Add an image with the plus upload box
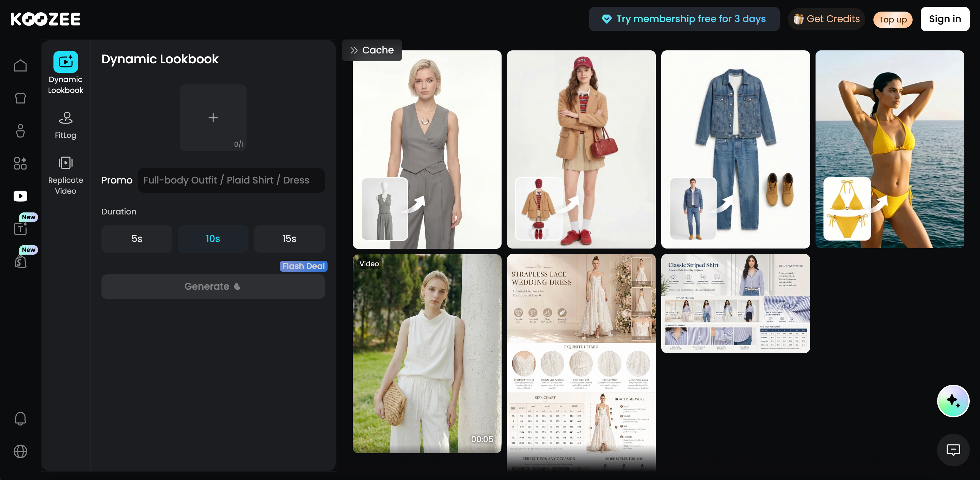The width and height of the screenshot is (980, 480). point(213,118)
